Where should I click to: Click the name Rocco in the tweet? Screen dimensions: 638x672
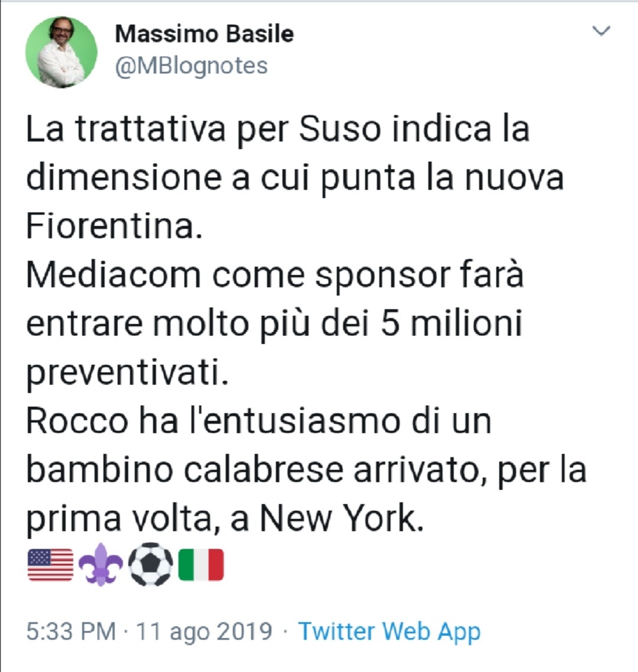tap(77, 421)
